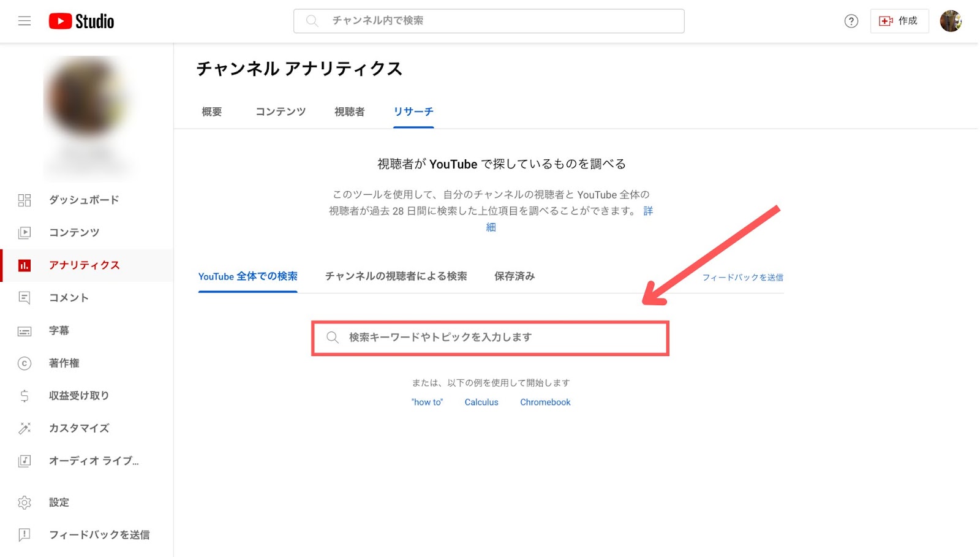Screen dimensions: 980x557
Task: Focus the 検索キーワードやトピック input field
Action: 490,338
